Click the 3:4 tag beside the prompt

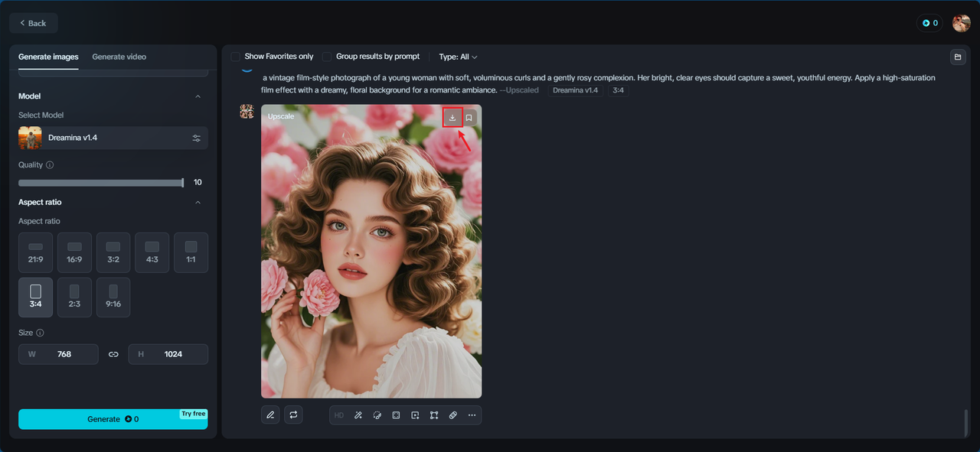(x=618, y=90)
